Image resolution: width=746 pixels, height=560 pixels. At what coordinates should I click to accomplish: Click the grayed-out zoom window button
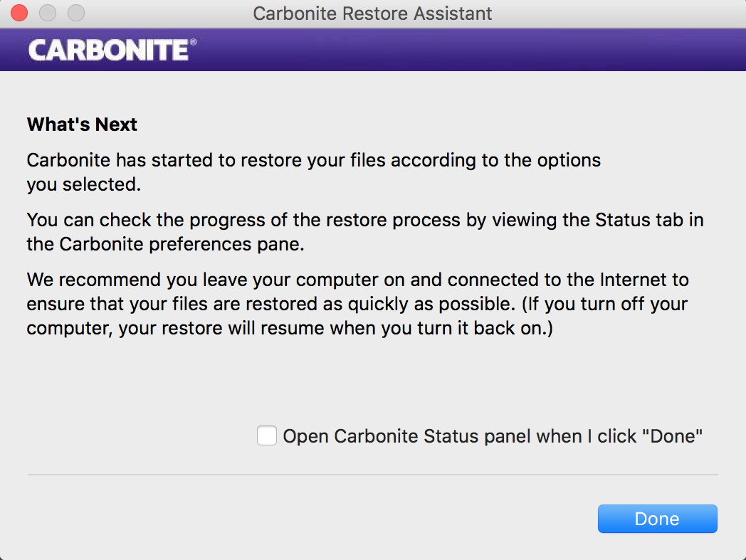(75, 13)
